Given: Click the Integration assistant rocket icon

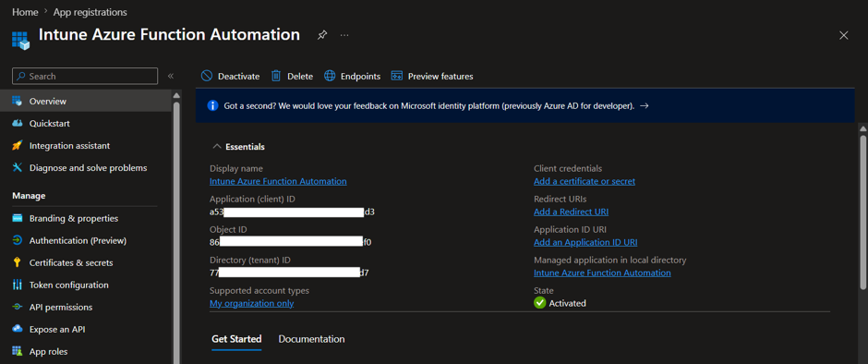Looking at the screenshot, I should coord(18,145).
